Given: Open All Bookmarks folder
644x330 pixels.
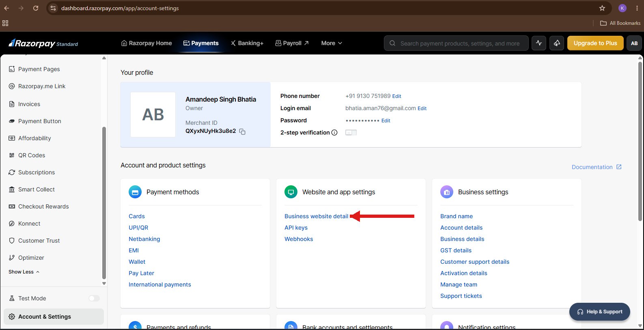Looking at the screenshot, I should (620, 23).
